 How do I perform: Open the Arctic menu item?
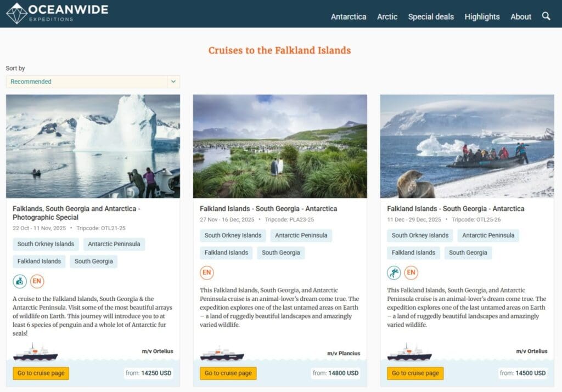tap(387, 16)
